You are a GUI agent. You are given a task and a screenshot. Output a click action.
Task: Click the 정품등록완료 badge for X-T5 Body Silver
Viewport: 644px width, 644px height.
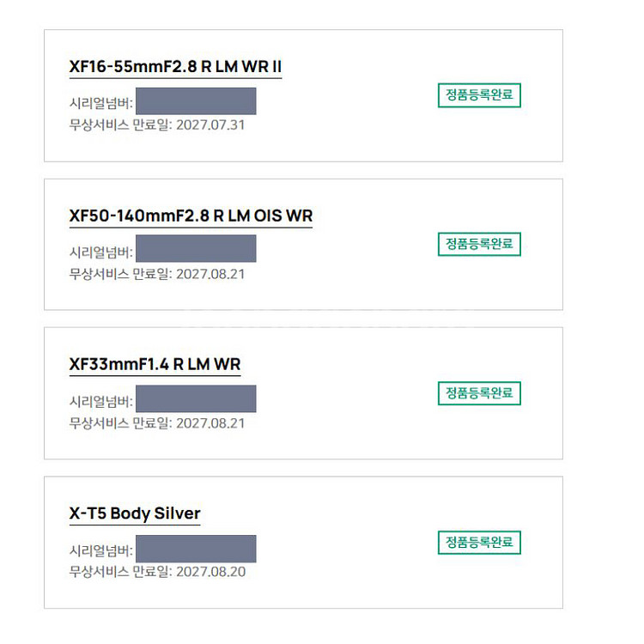(479, 543)
